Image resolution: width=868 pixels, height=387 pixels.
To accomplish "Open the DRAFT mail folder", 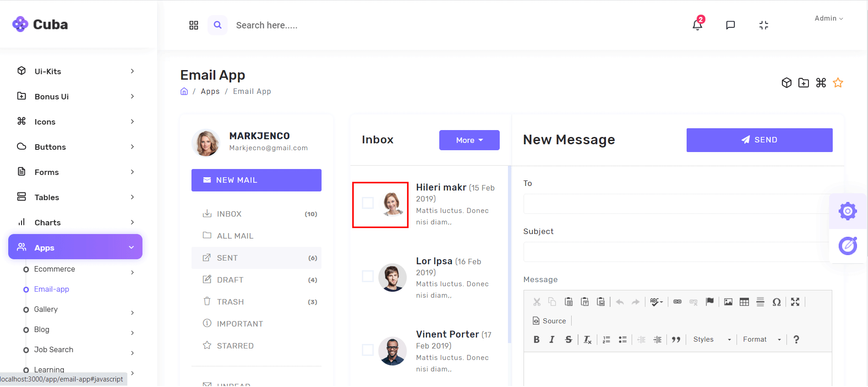I will [257, 280].
